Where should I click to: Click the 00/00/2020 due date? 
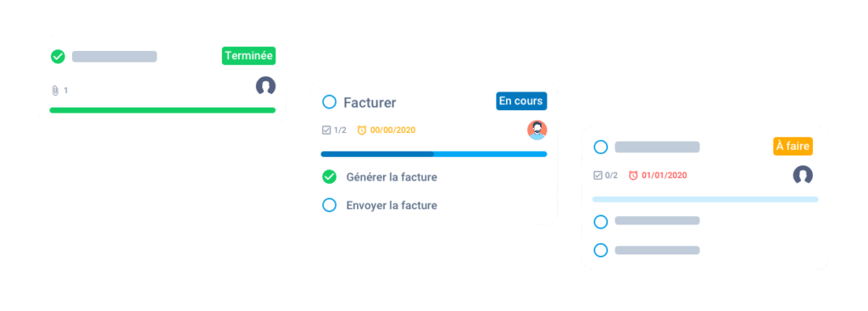(x=393, y=131)
